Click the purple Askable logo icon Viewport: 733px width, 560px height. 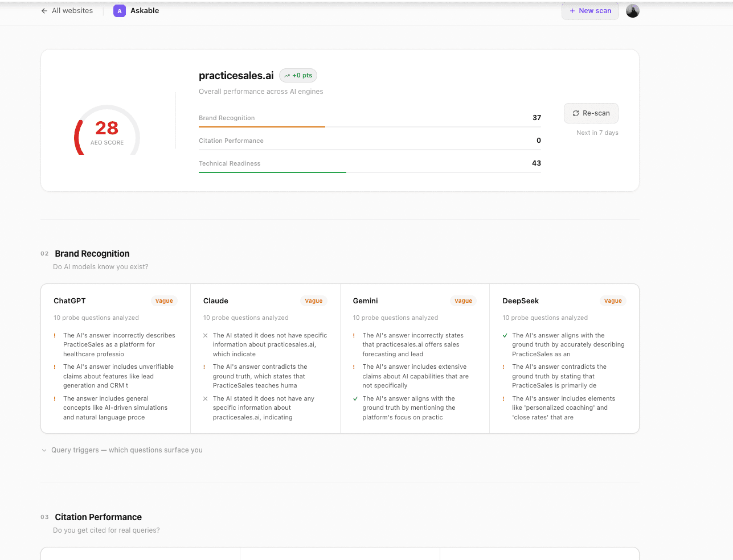120,11
